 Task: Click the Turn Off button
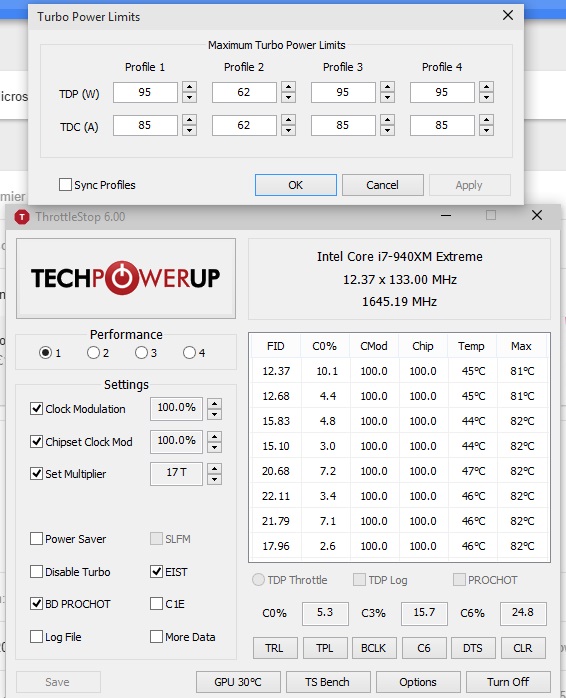click(509, 682)
